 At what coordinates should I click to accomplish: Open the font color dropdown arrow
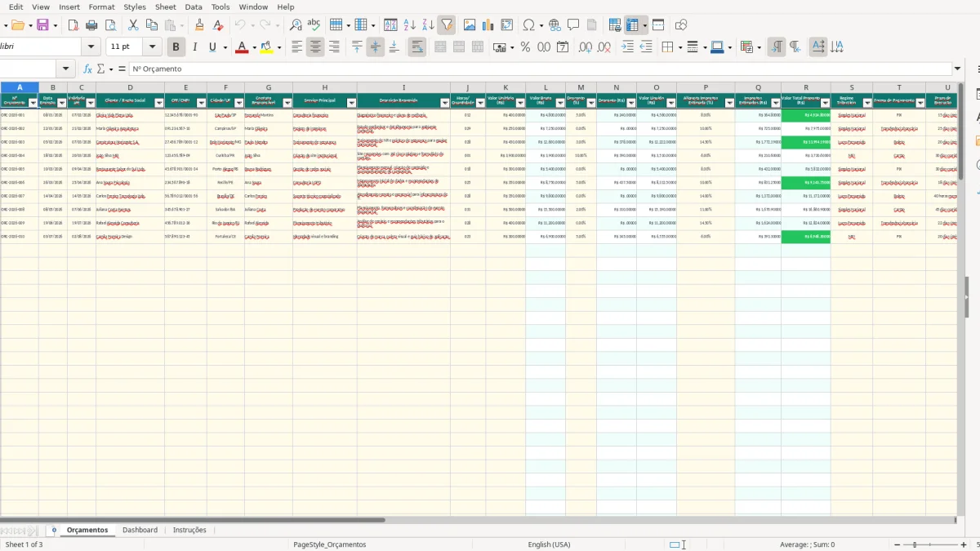coord(254,47)
